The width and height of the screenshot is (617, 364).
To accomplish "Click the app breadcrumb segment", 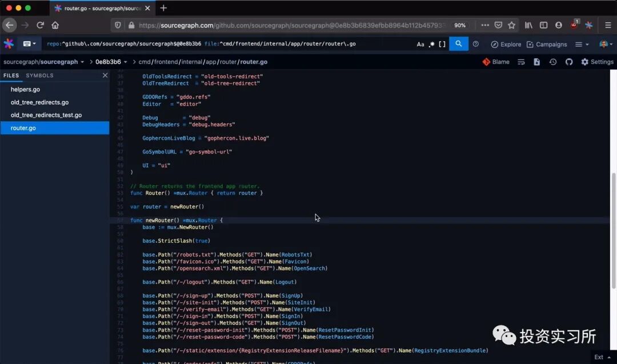I will pos(211,62).
